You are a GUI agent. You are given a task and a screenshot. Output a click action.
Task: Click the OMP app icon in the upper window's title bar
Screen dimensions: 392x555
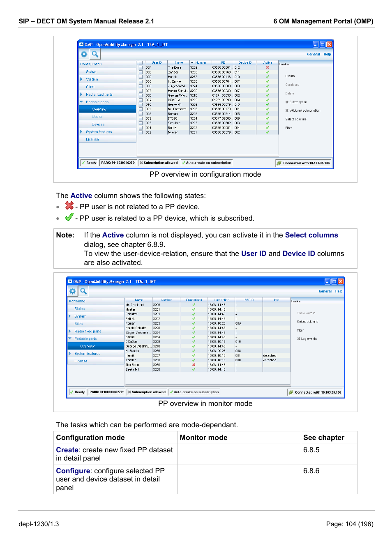(x=81, y=44)
